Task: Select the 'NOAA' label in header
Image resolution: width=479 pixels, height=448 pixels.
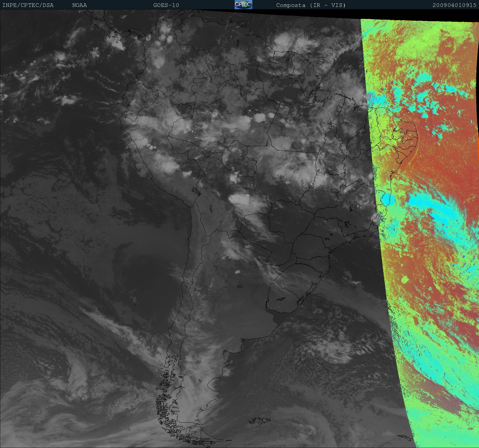Action: (x=79, y=5)
